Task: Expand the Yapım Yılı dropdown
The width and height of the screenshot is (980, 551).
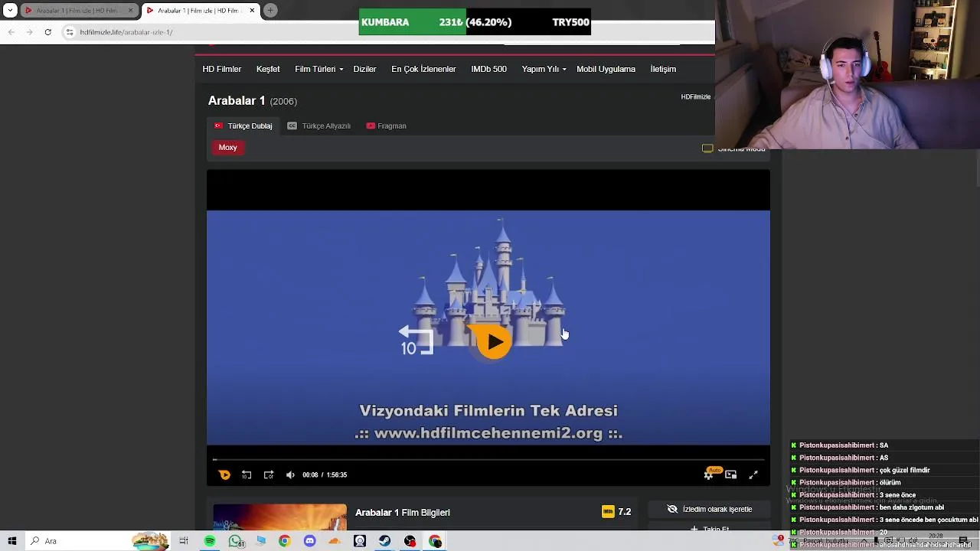Action: 544,69
